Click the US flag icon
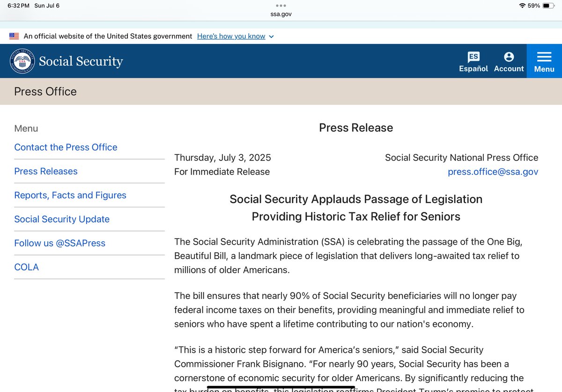The height and width of the screenshot is (392, 562). 14,36
